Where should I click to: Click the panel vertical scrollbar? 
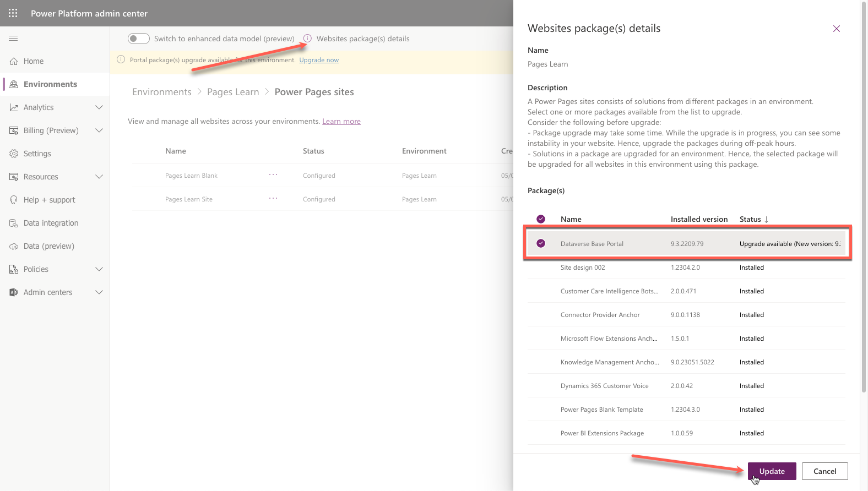[x=864, y=198]
